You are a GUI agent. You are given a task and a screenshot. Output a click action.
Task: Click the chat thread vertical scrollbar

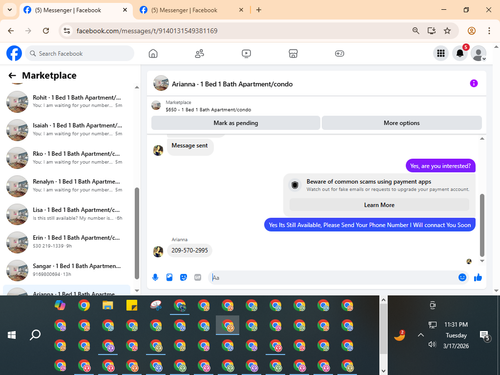tap(482, 225)
